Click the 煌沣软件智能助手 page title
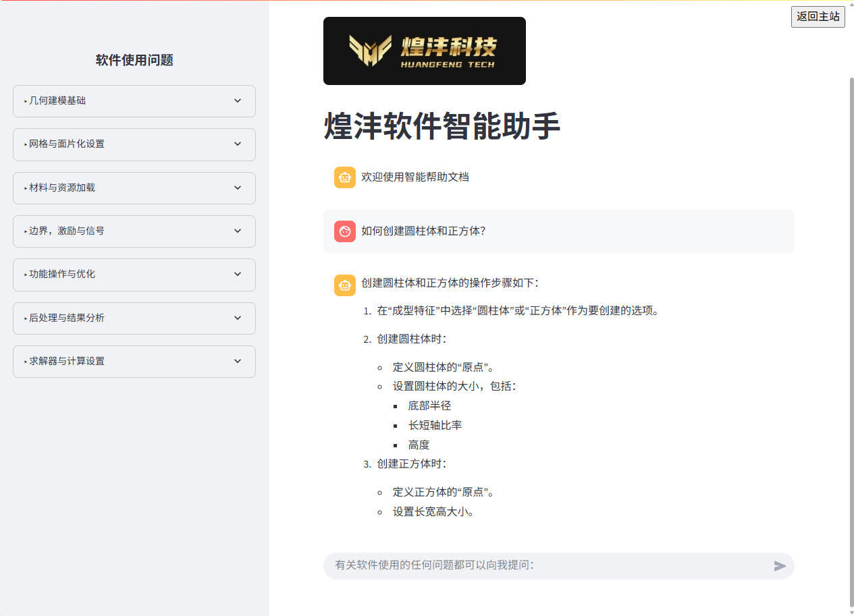The height and width of the screenshot is (616, 854). [x=442, y=125]
